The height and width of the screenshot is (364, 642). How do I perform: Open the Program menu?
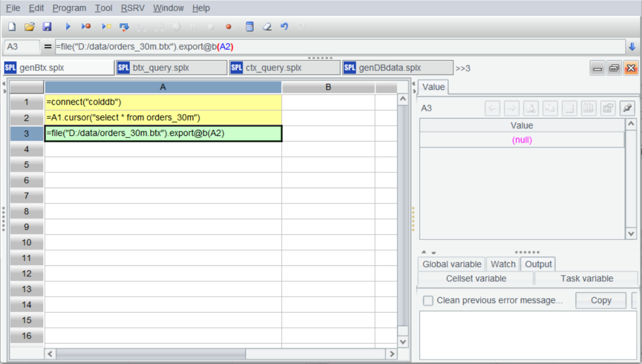point(69,8)
